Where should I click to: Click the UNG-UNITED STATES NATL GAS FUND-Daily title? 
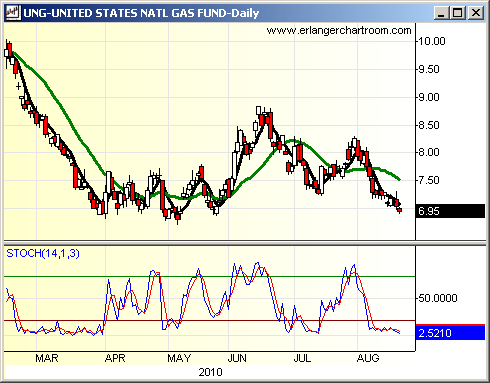(141, 13)
